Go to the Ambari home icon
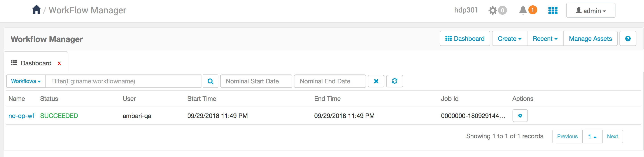Image resolution: width=644 pixels, height=157 pixels. 36,10
